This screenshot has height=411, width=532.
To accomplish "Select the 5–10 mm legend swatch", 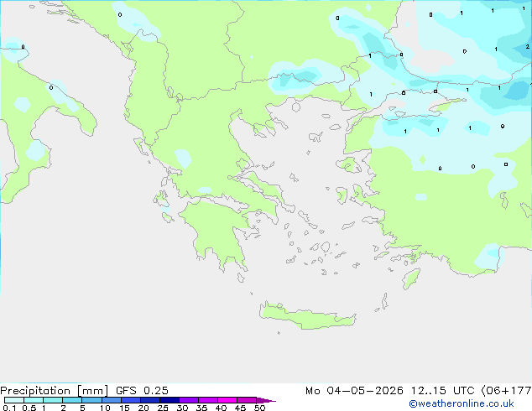I will [x=91, y=400].
